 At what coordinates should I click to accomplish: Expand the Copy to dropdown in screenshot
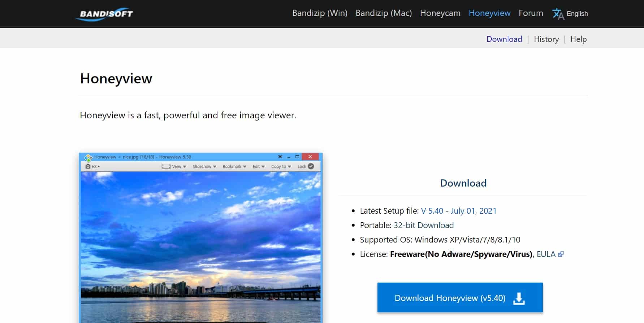click(281, 166)
